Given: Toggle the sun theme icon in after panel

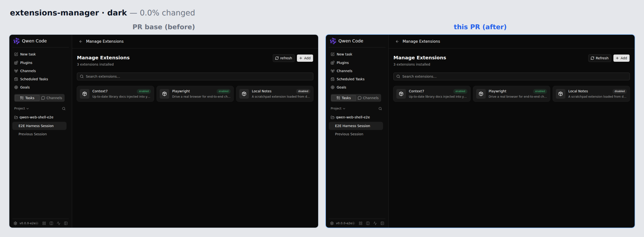Looking at the screenshot, I should (x=353, y=223).
